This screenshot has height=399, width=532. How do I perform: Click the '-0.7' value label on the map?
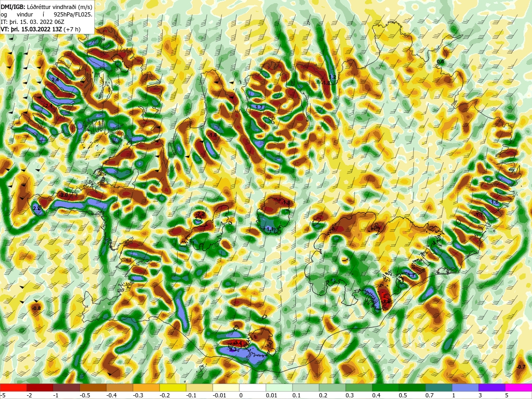click(x=521, y=367)
